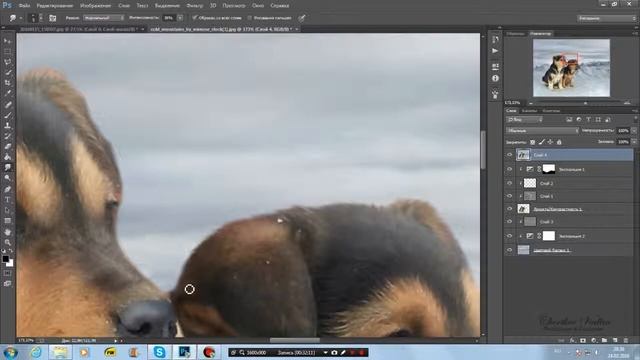Open collapsed Actions panel play icon
This screenshot has width=640, height=360.
pyautogui.click(x=495, y=51)
